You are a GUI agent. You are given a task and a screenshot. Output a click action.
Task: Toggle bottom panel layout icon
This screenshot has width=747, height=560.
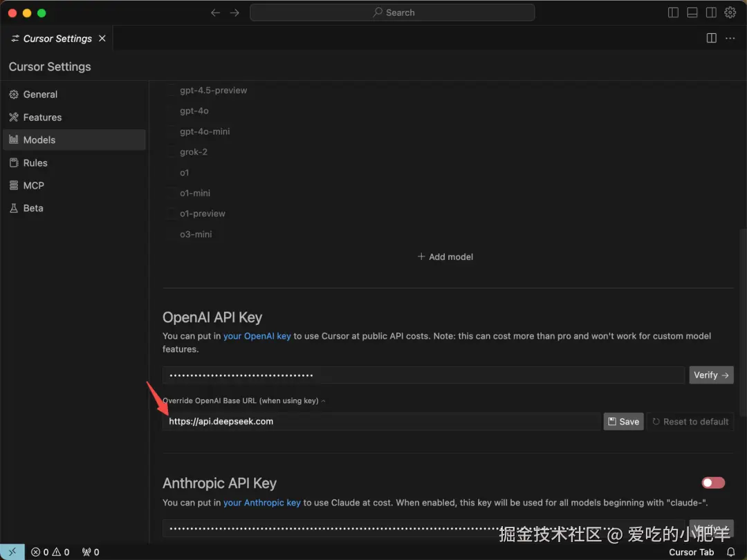(x=692, y=13)
